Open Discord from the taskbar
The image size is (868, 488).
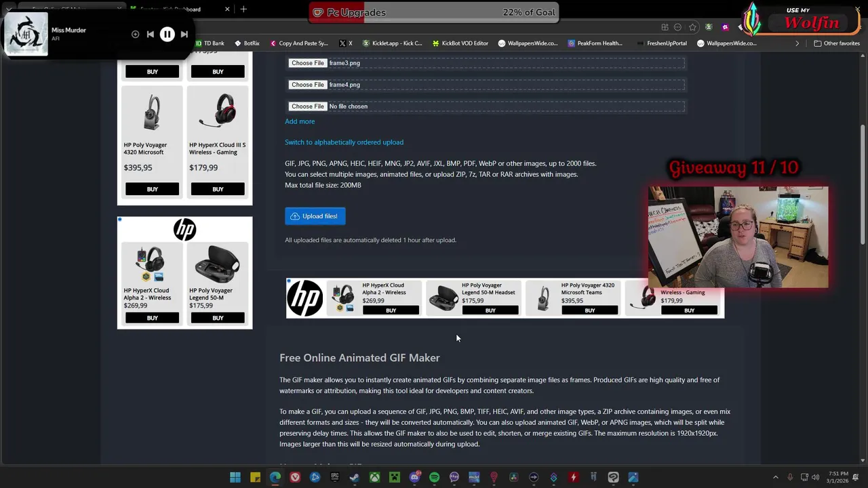click(414, 477)
